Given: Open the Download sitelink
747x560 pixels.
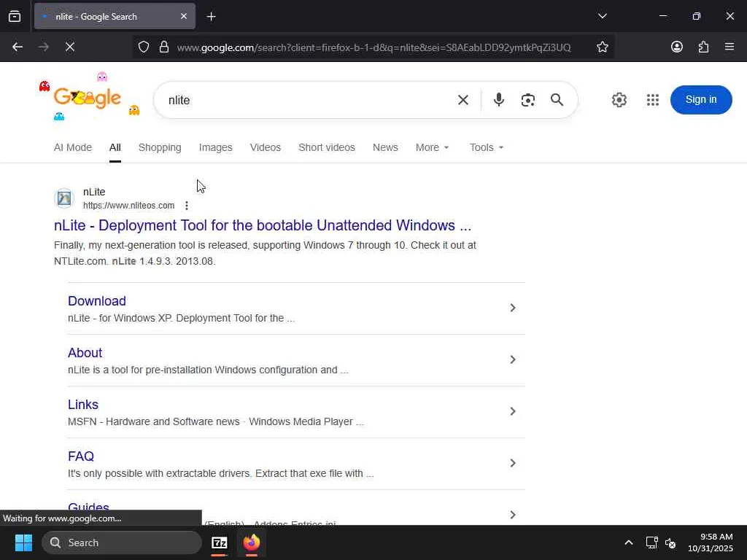Looking at the screenshot, I should 97,301.
